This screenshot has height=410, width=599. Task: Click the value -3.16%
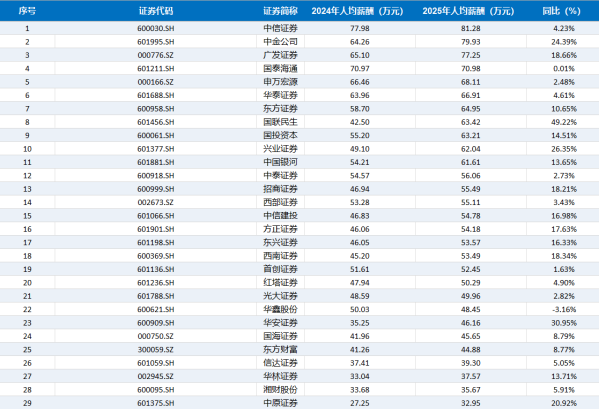(x=564, y=309)
